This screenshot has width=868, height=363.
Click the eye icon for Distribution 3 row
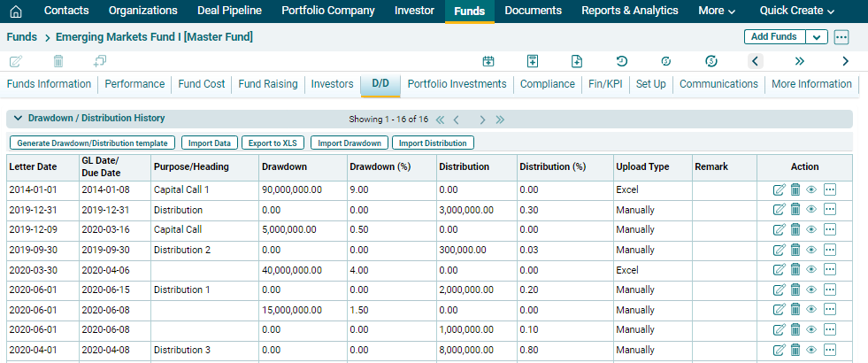pos(811,350)
